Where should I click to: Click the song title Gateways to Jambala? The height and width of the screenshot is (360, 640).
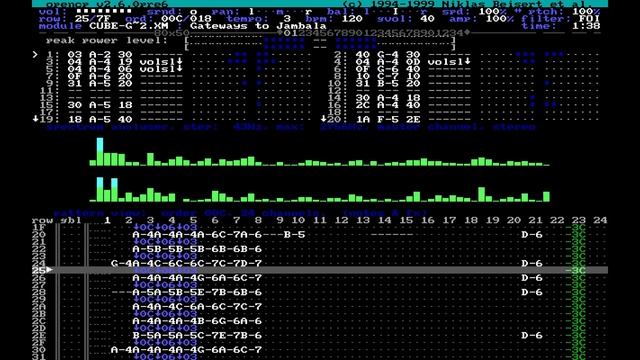click(x=258, y=26)
